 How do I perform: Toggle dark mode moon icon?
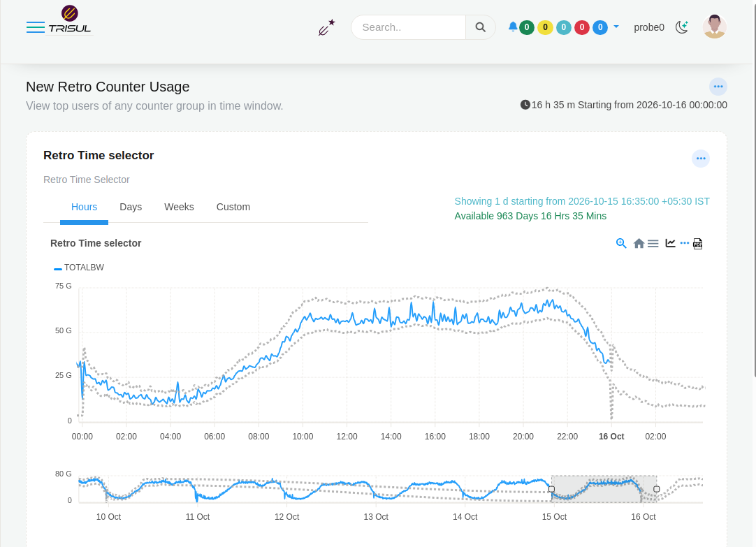point(682,27)
